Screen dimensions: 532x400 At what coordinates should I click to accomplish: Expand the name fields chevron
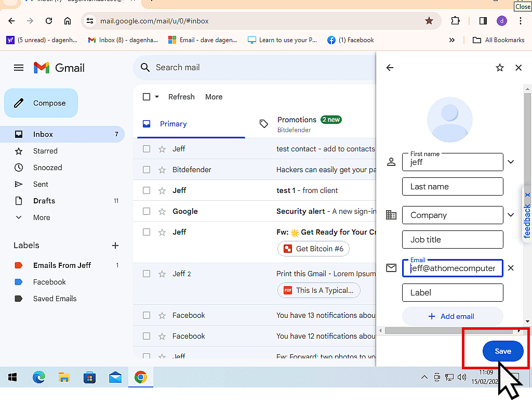coord(511,162)
